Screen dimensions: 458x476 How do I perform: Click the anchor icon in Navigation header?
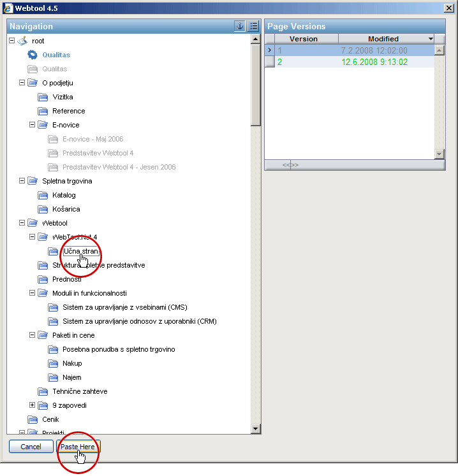pyautogui.click(x=240, y=26)
